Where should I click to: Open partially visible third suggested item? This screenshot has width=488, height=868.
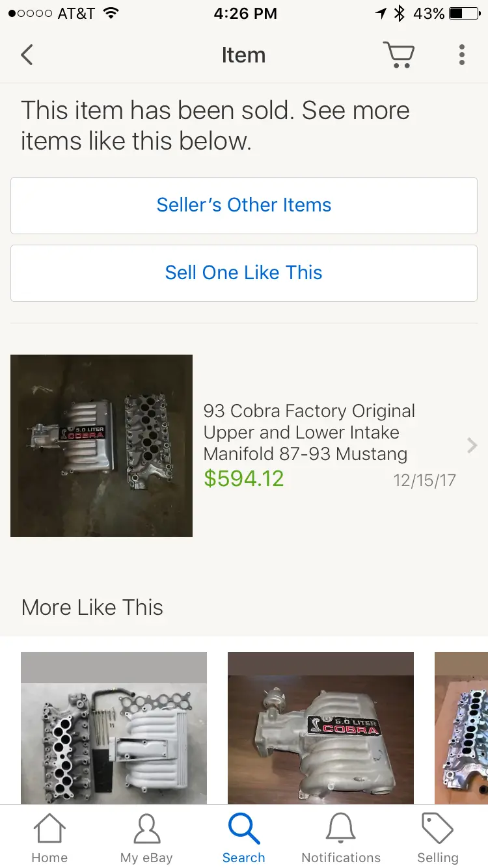(x=461, y=728)
